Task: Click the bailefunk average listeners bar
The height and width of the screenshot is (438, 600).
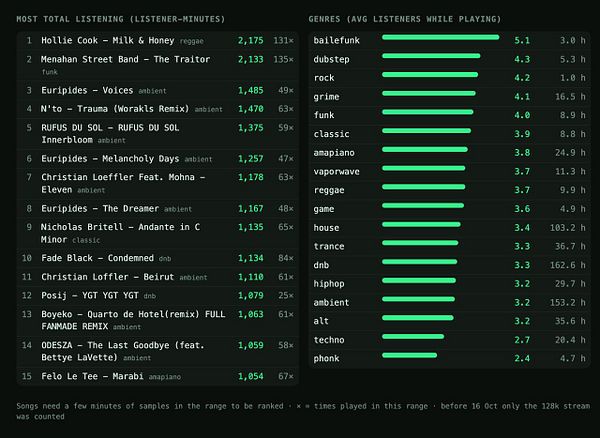Action: 440,37
